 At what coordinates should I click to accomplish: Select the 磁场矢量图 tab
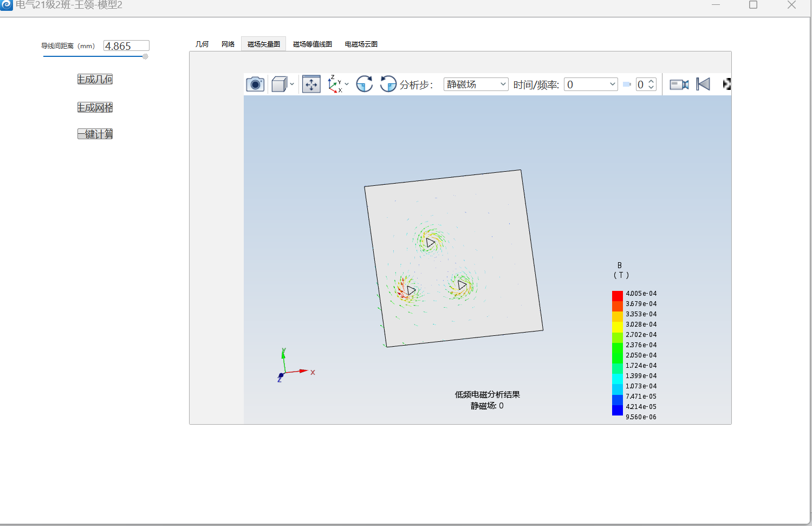pos(264,44)
